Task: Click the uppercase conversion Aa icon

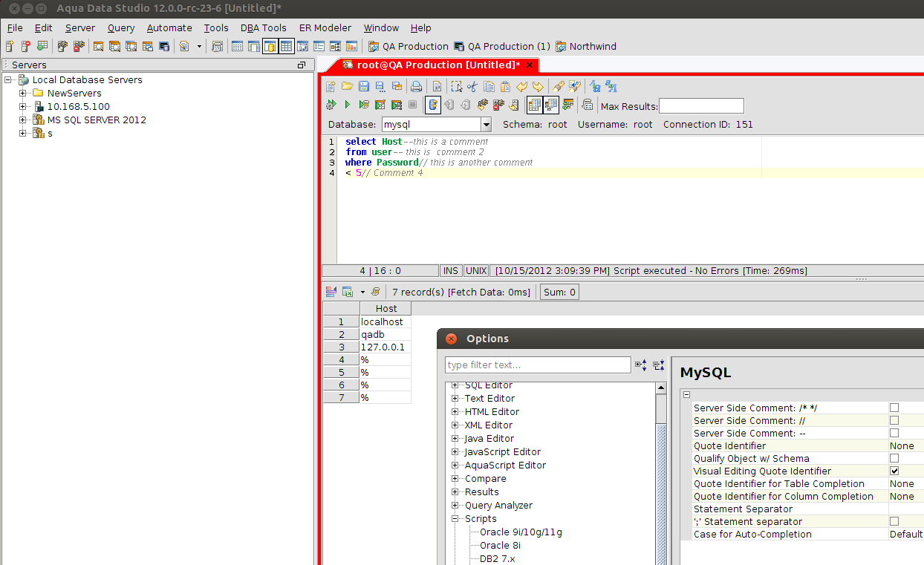Action: tap(595, 86)
